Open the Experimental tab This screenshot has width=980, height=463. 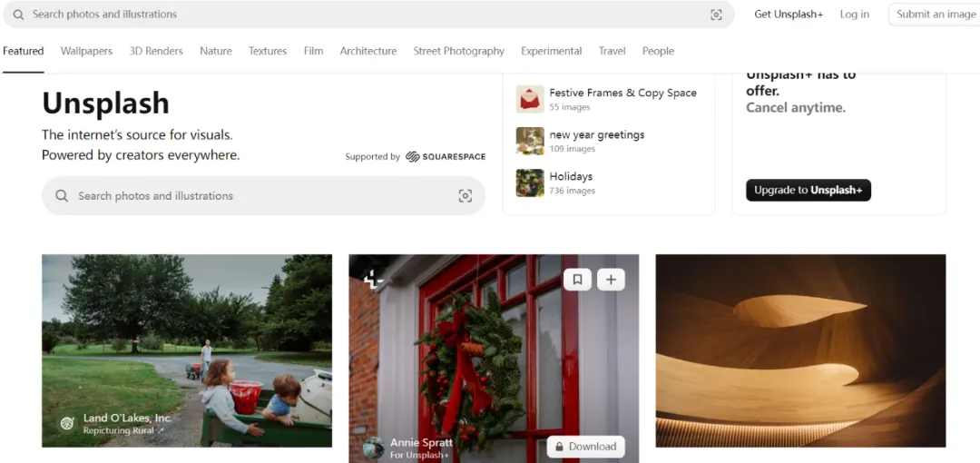(552, 52)
